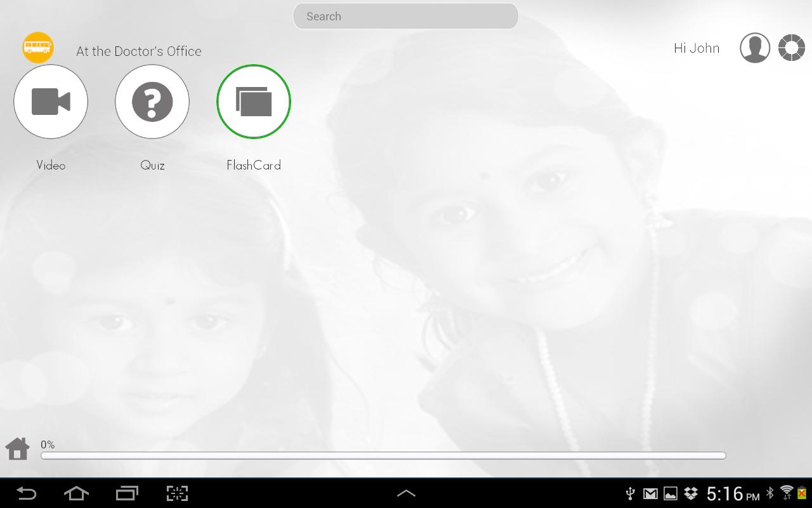
Task: Tap the battery status icon
Action: (x=802, y=493)
